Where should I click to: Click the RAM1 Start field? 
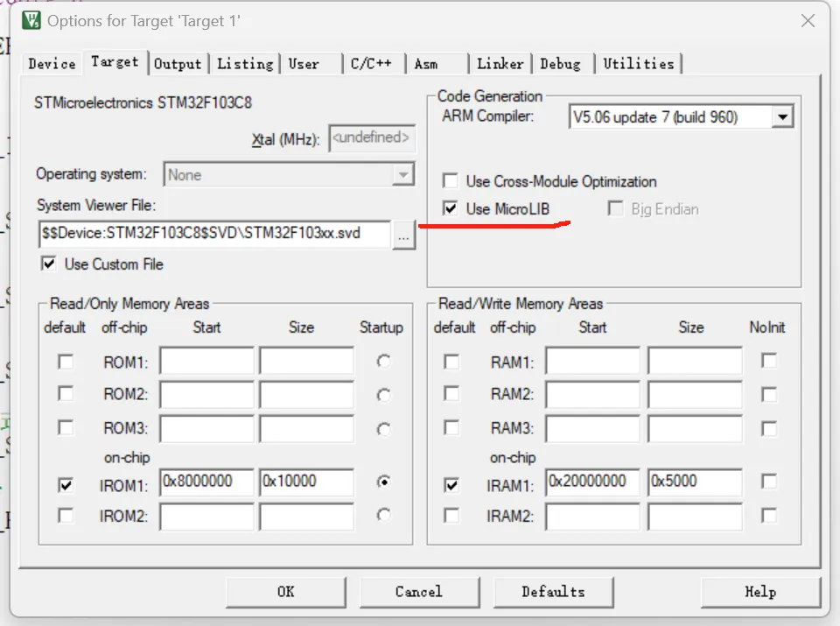593,361
